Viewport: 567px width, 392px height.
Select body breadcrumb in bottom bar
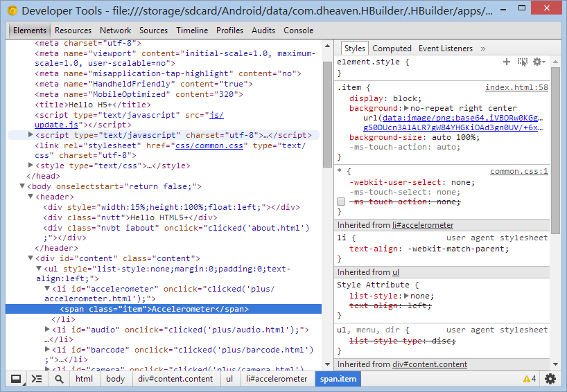tap(115, 379)
